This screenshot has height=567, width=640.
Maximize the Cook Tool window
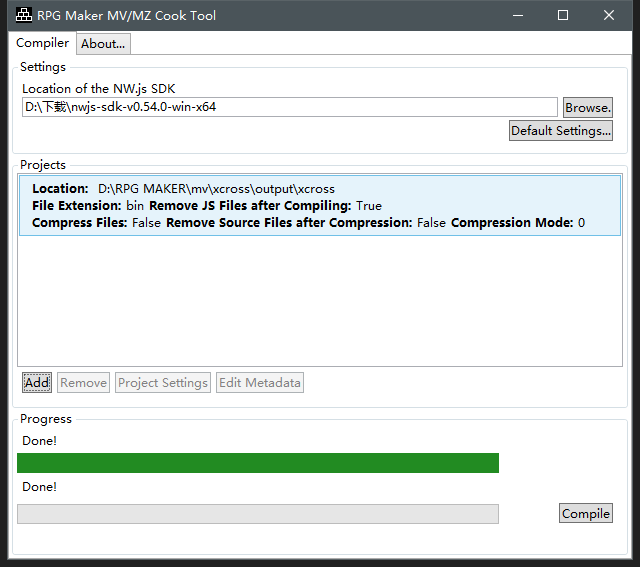pos(563,16)
